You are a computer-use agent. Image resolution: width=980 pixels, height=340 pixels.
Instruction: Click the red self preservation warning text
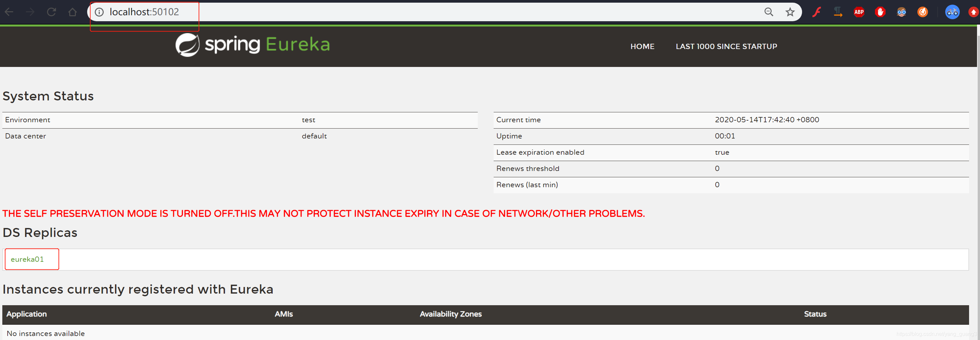tap(324, 213)
